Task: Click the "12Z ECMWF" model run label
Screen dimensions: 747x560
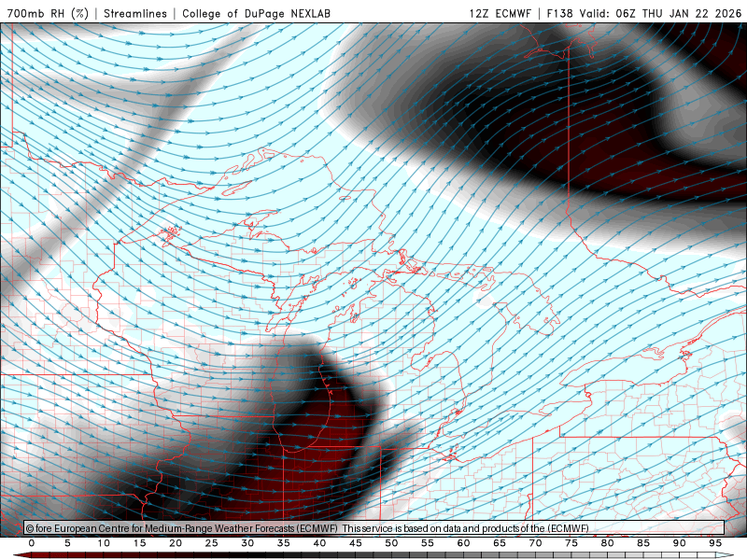Action: [x=500, y=13]
